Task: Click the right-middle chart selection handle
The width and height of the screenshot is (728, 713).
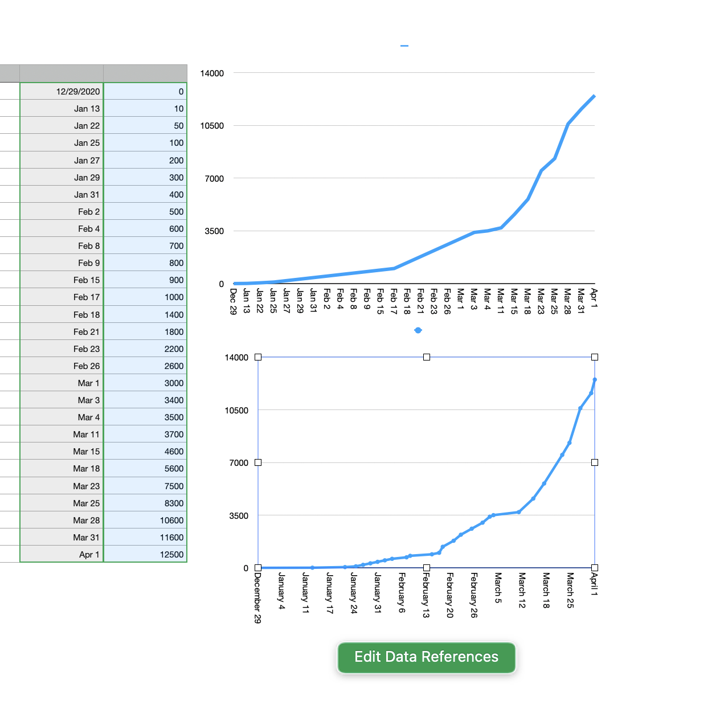Action: pyautogui.click(x=595, y=462)
